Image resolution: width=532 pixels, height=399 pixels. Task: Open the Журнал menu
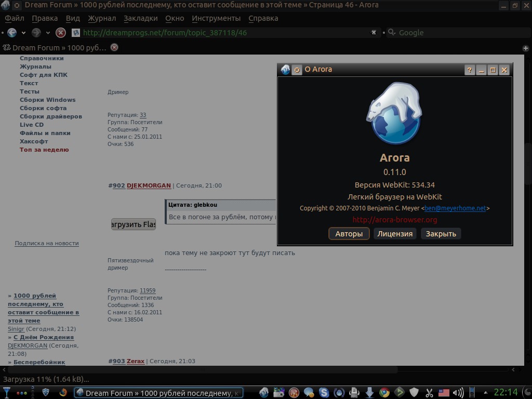point(102,18)
